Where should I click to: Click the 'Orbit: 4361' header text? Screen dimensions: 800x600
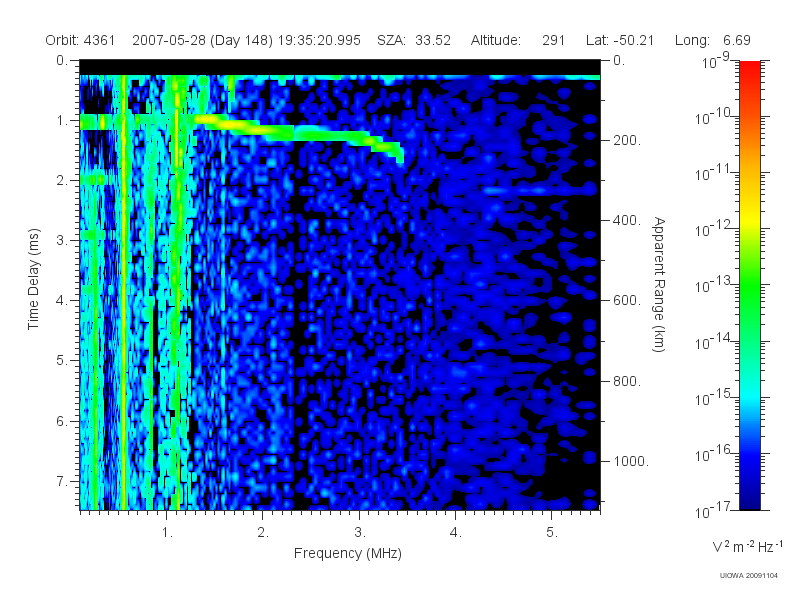80,40
